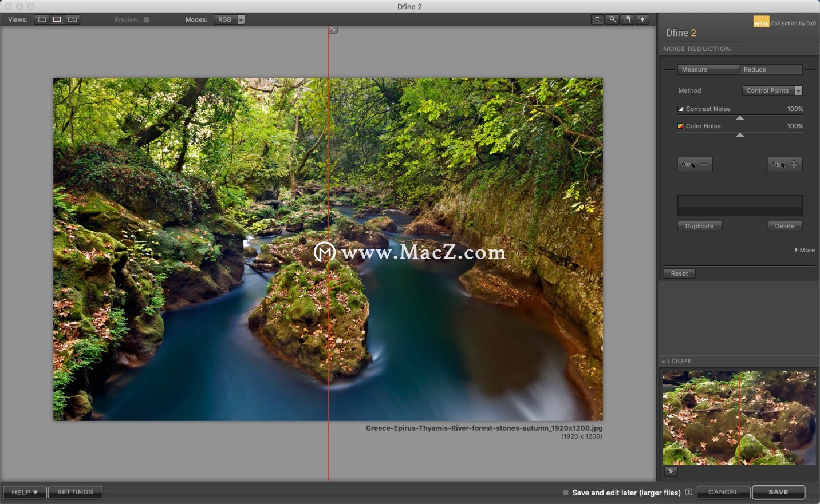Click the main river photo preview
The image size is (820, 504).
(x=328, y=249)
